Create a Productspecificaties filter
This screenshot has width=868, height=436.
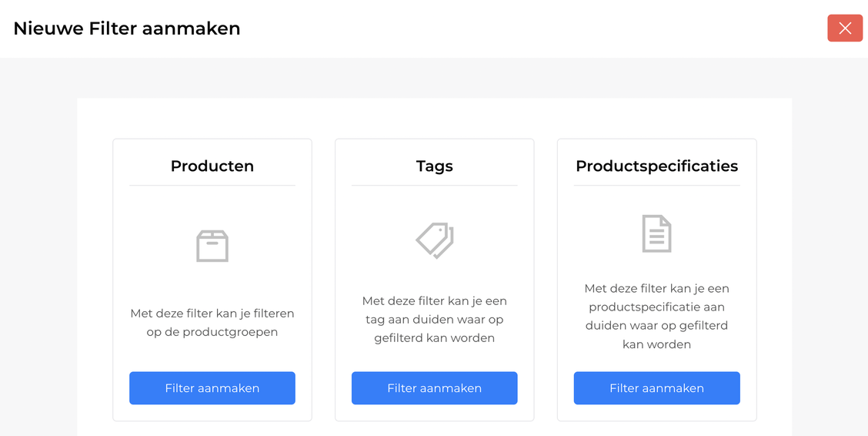656,388
